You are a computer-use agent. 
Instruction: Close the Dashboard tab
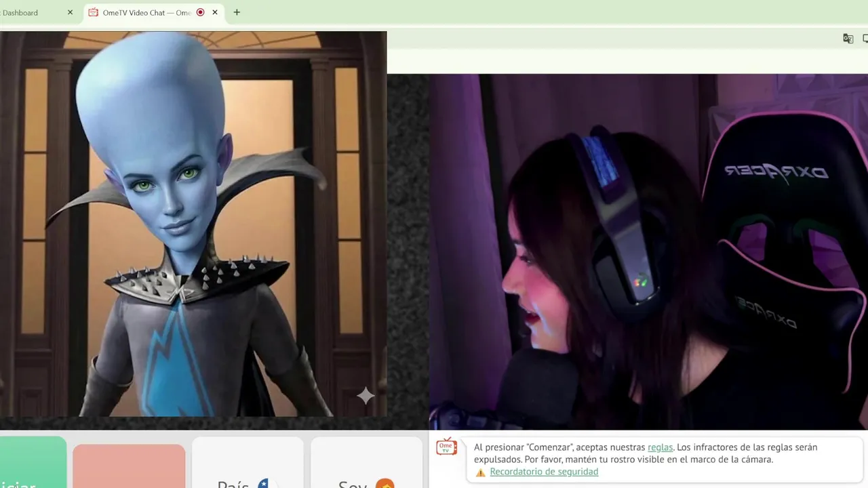coord(70,12)
